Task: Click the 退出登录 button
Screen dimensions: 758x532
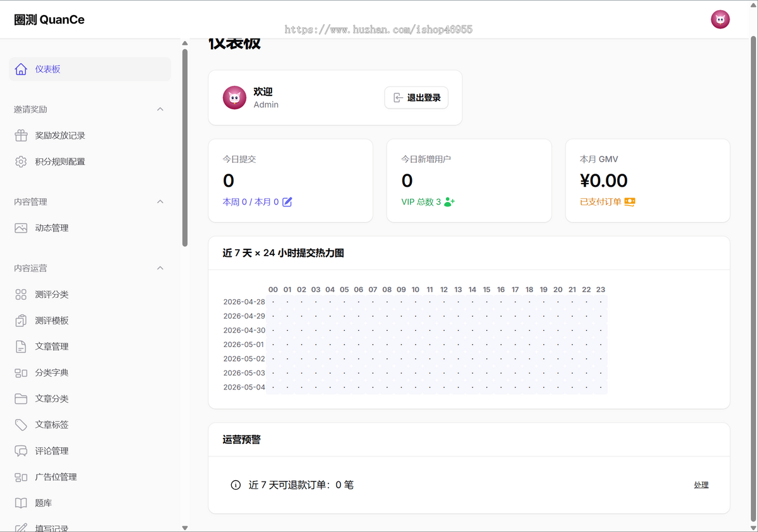Action: point(416,98)
